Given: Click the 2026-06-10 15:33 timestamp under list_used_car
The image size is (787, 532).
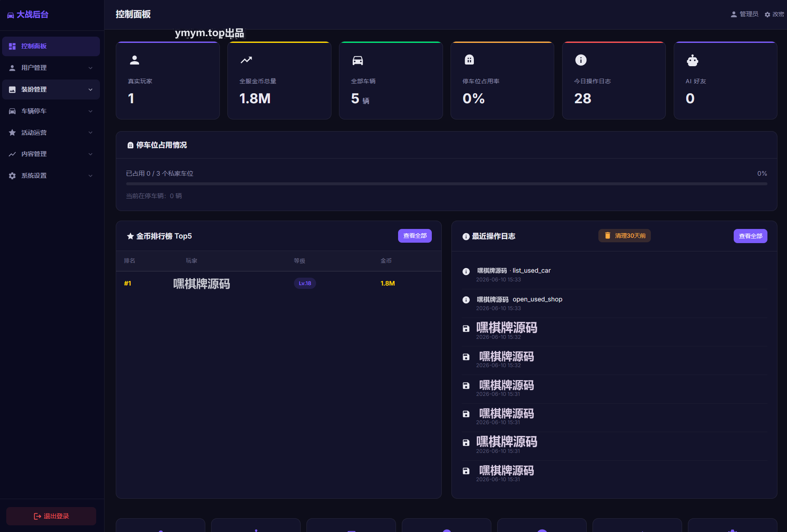Looking at the screenshot, I should (498, 280).
